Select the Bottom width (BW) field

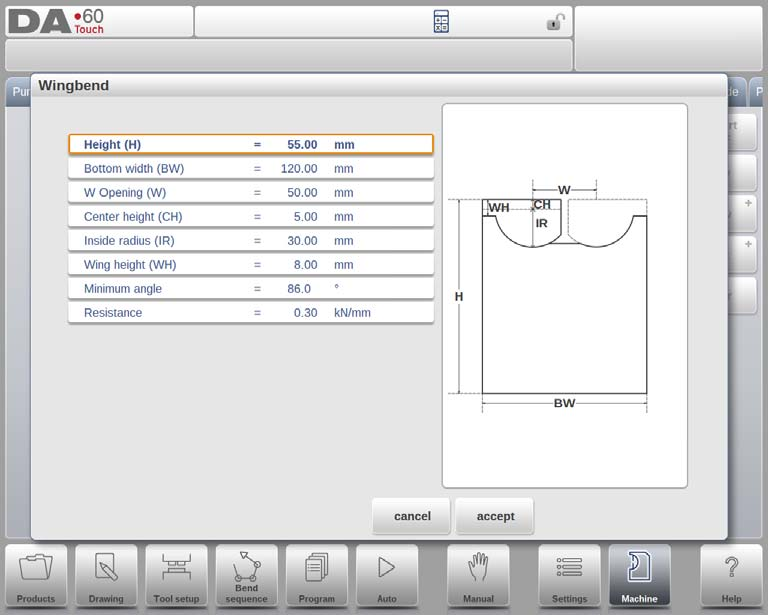pyautogui.click(x=251, y=168)
